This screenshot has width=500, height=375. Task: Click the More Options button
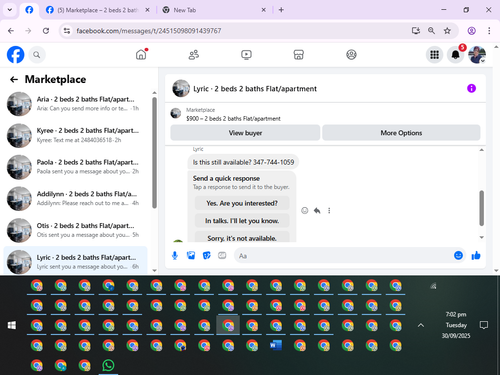[401, 133]
